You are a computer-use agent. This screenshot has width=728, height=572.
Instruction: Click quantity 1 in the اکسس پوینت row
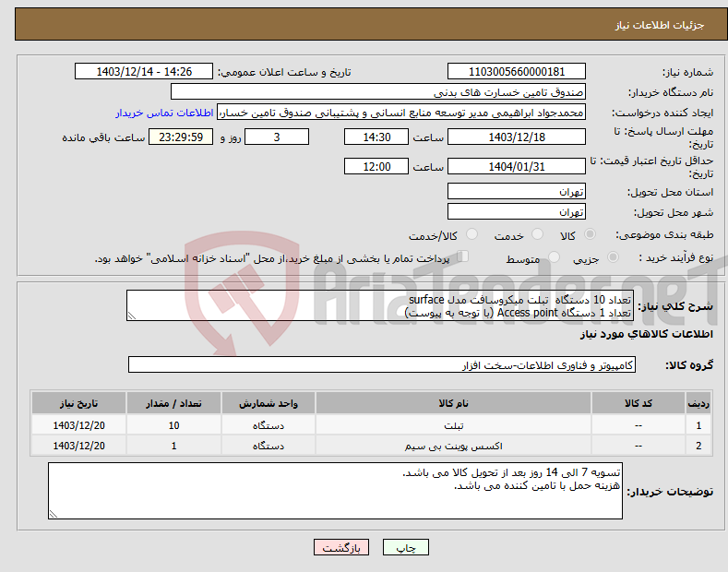tap(173, 446)
